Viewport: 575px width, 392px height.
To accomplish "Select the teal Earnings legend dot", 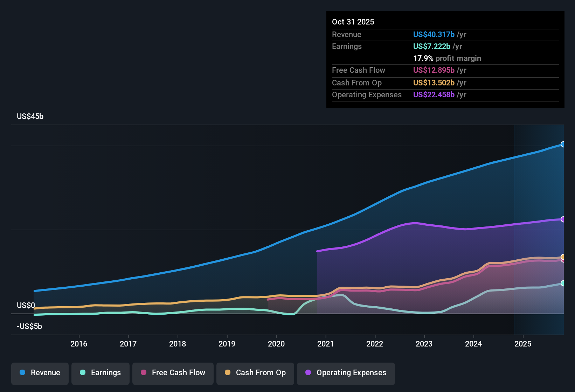I will tap(83, 373).
